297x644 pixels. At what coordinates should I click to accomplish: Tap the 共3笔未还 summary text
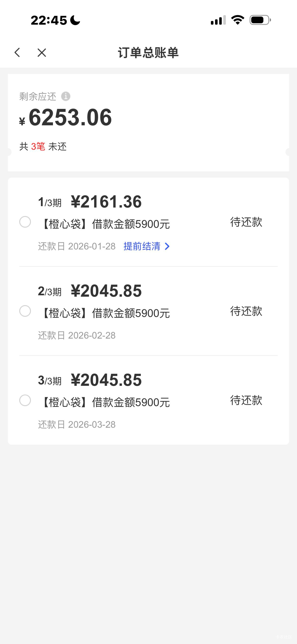(43, 146)
